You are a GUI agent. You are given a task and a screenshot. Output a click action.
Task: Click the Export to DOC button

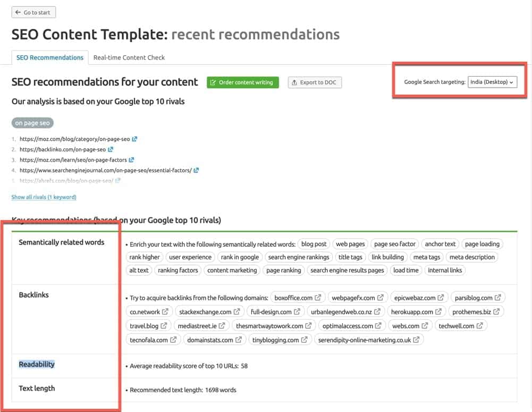point(316,82)
